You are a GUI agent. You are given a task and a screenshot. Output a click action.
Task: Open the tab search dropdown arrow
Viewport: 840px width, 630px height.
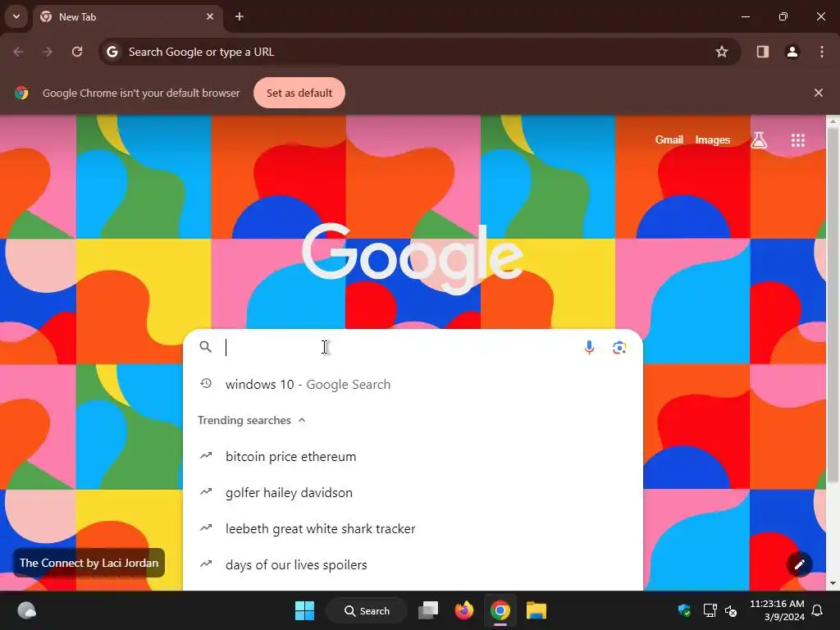pos(16,16)
